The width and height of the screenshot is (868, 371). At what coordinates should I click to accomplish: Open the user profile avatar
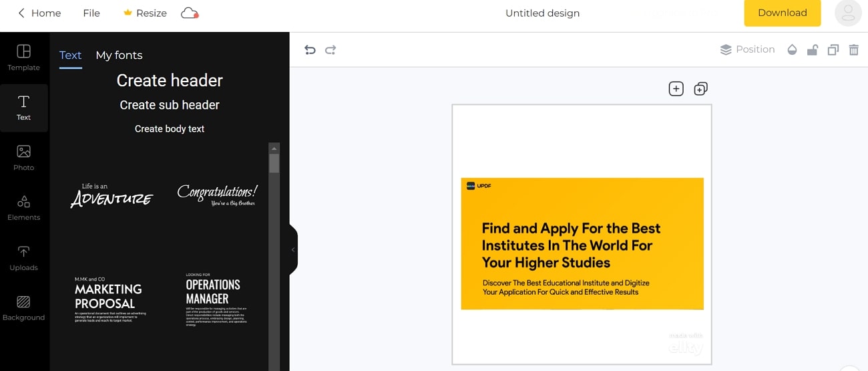click(x=848, y=13)
